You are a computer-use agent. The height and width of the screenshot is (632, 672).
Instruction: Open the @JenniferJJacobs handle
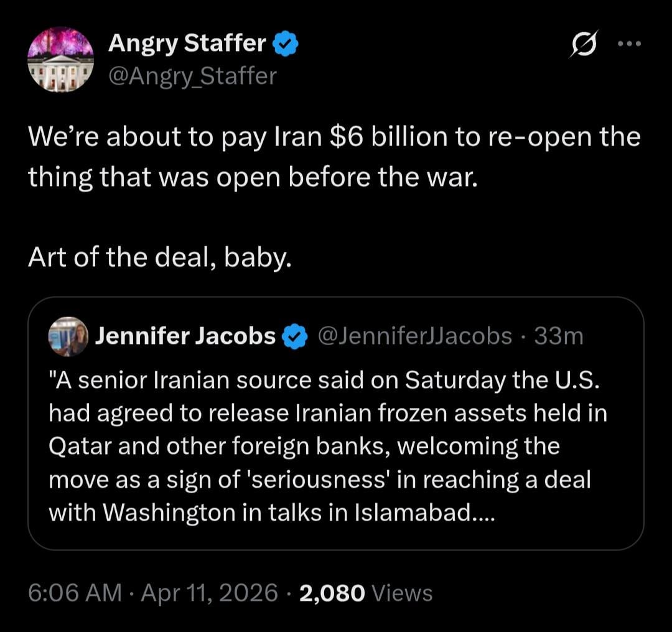coord(415,337)
